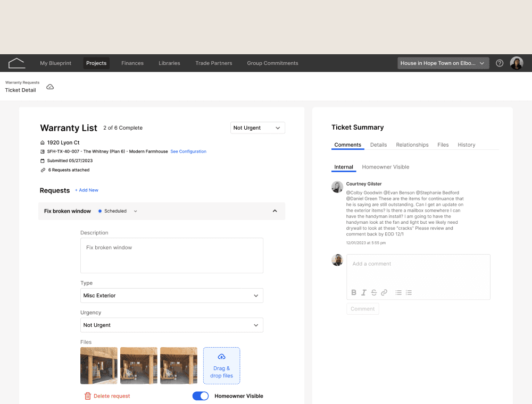The width and height of the screenshot is (532, 404).
Task: Collapse the Fix broken window request
Action: click(x=275, y=211)
